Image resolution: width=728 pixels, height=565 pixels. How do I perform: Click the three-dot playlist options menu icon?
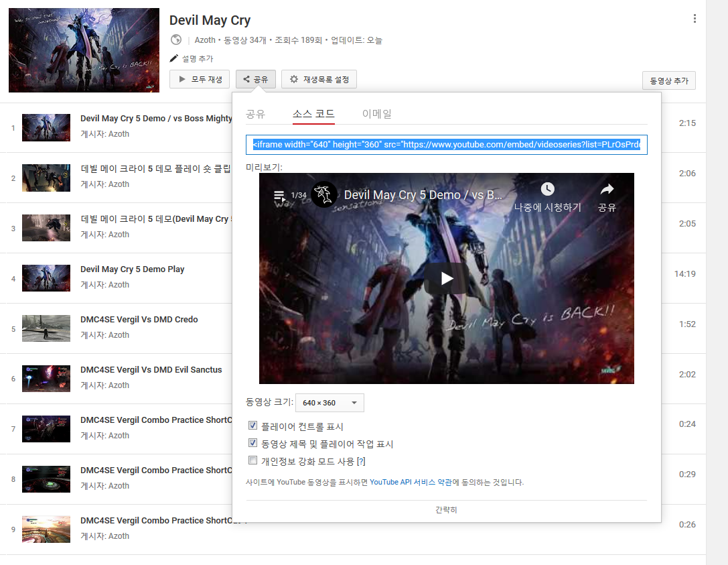point(695,19)
